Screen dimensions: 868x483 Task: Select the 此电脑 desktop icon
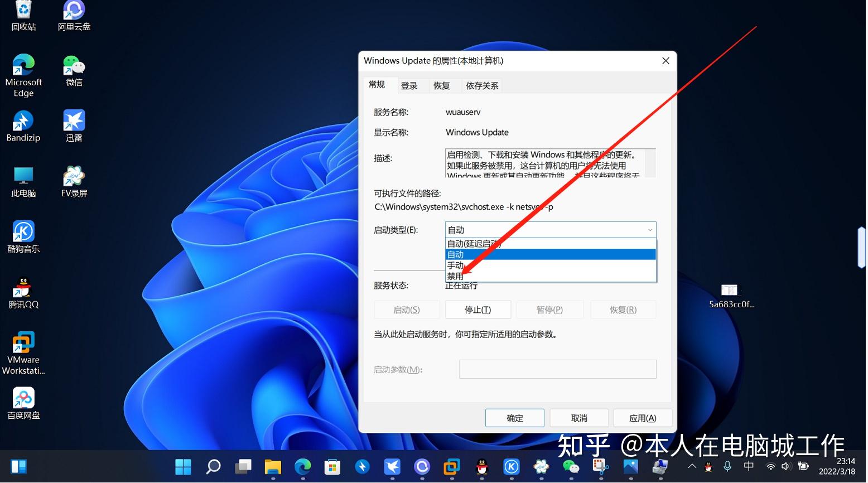[x=23, y=181]
